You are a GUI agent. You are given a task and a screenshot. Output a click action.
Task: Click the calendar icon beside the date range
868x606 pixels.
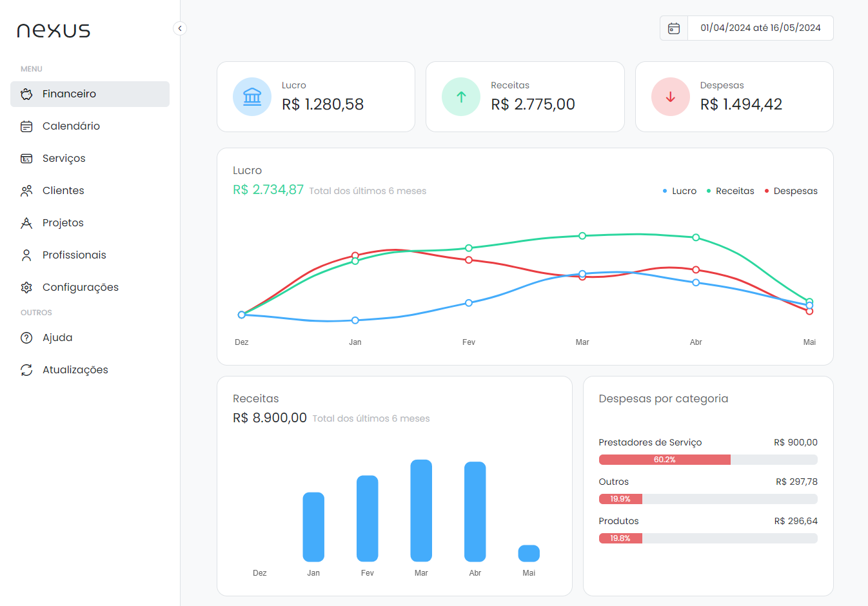pyautogui.click(x=674, y=28)
